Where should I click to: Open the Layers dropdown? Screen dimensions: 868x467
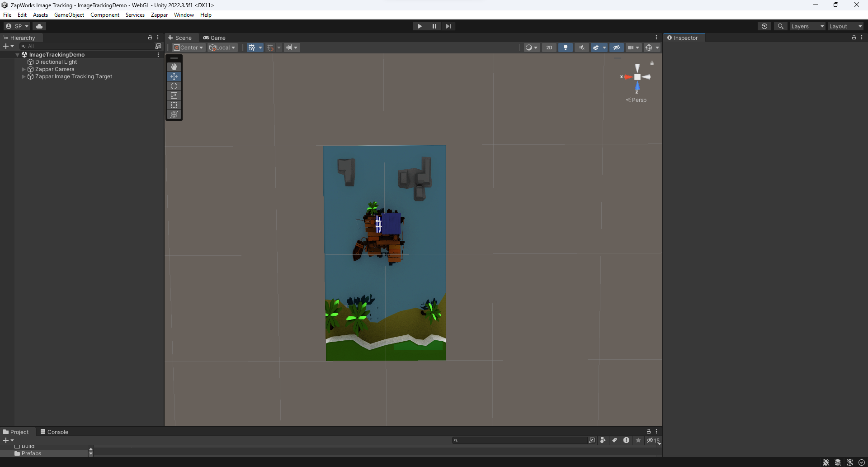[x=807, y=26]
